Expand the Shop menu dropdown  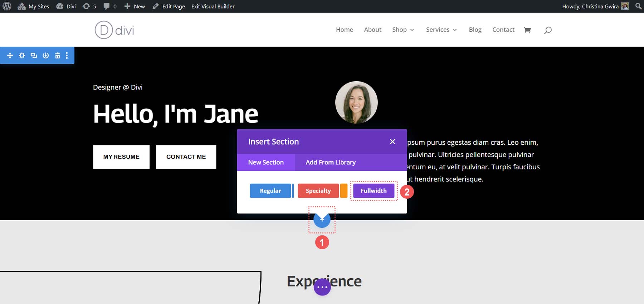click(x=403, y=30)
